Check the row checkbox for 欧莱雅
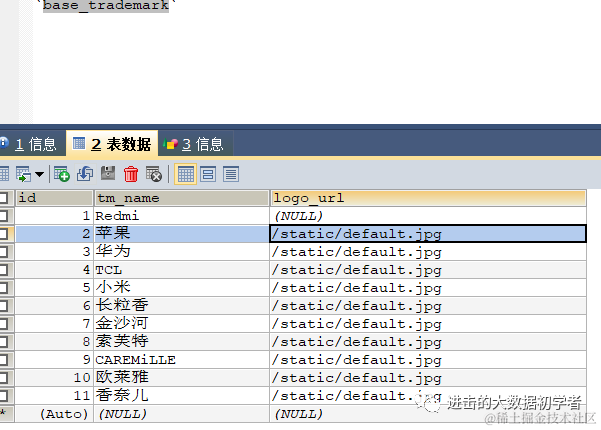 4,378
